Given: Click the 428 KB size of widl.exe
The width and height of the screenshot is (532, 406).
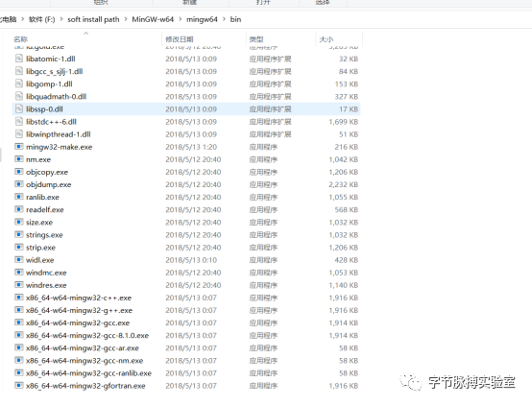Looking at the screenshot, I should (347, 260).
